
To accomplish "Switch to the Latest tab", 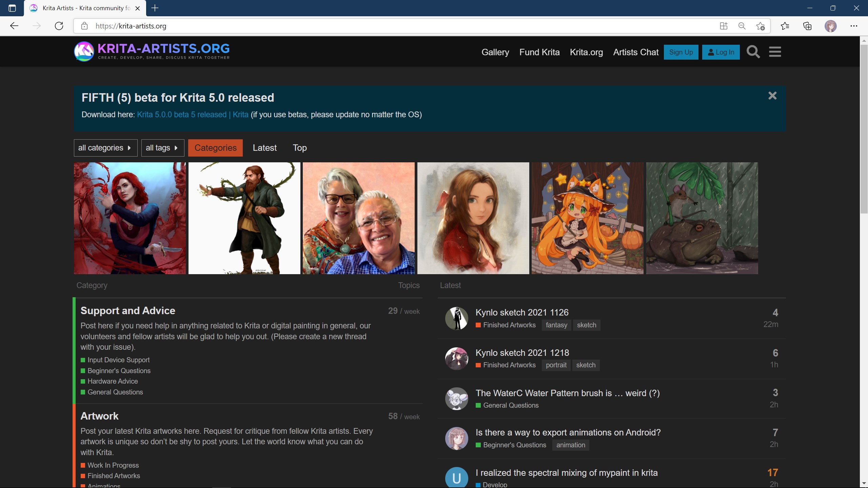I will point(264,148).
